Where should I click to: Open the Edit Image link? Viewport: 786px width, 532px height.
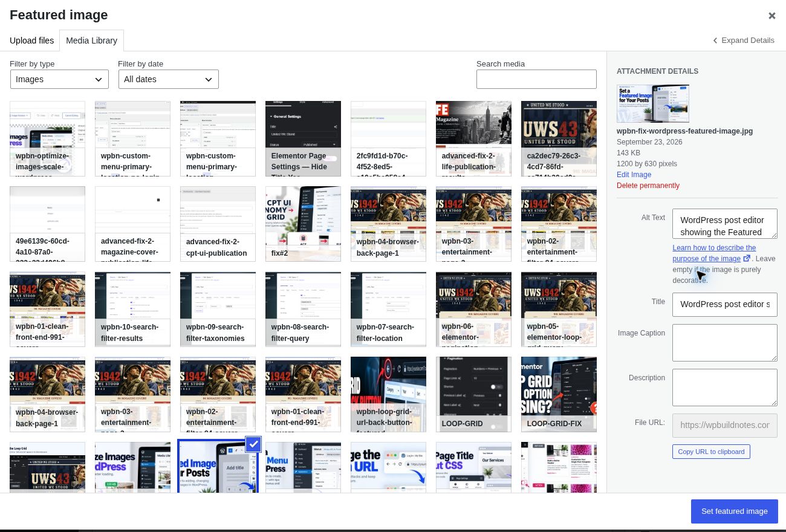[x=634, y=175]
